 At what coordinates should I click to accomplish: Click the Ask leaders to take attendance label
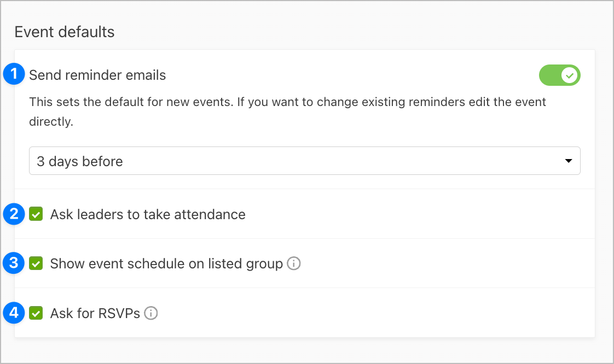[148, 214]
